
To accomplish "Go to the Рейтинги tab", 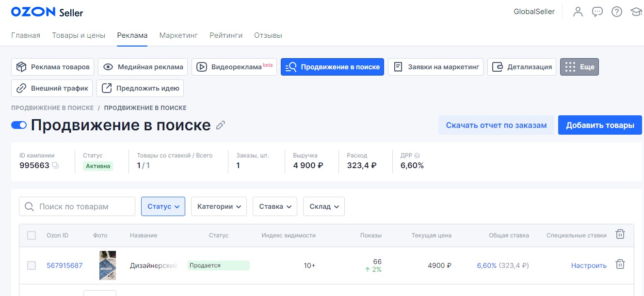I will coord(226,35).
